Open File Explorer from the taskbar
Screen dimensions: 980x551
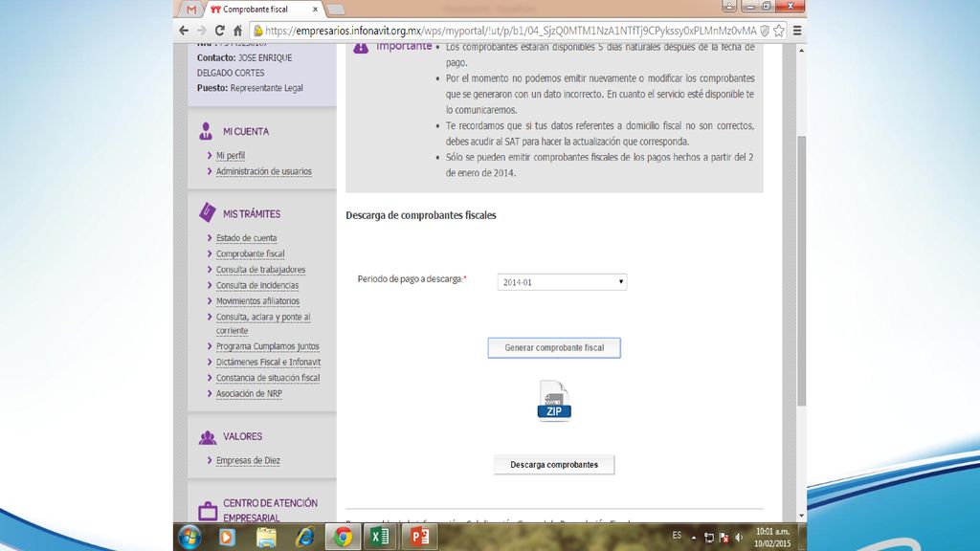tap(266, 538)
